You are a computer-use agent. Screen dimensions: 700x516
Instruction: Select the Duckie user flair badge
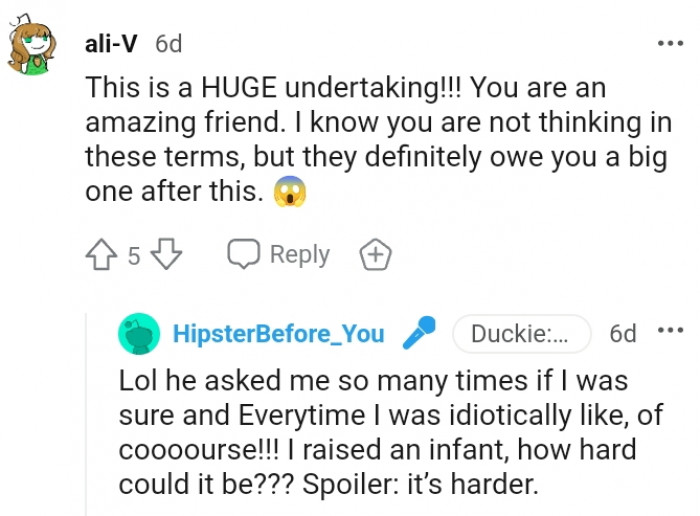point(521,334)
